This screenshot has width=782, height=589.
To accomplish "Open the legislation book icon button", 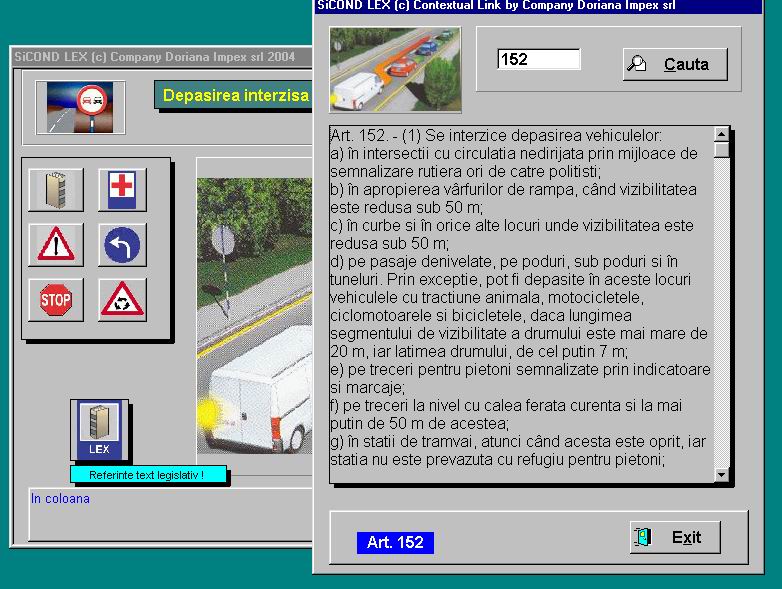I will 56,190.
